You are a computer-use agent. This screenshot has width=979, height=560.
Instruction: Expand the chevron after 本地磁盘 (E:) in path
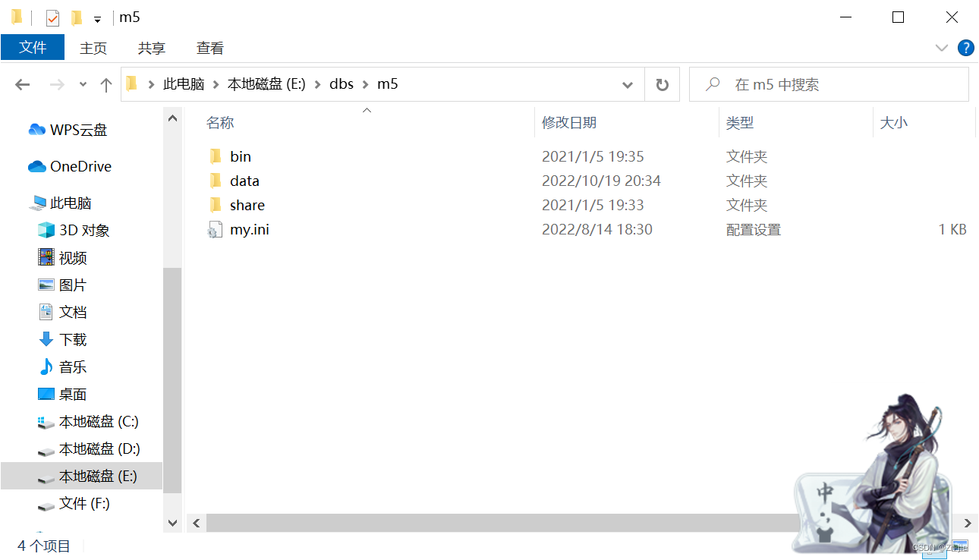[x=317, y=84]
